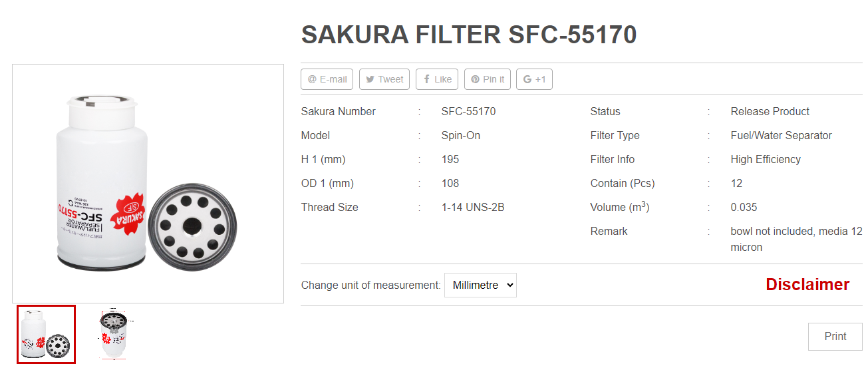Click the Pinterest icon on Pin it
868x372 pixels.
click(x=475, y=79)
